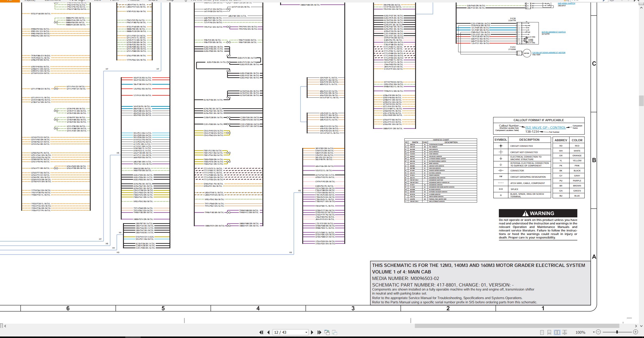Click the 12 / 43 page number field

(x=289, y=332)
